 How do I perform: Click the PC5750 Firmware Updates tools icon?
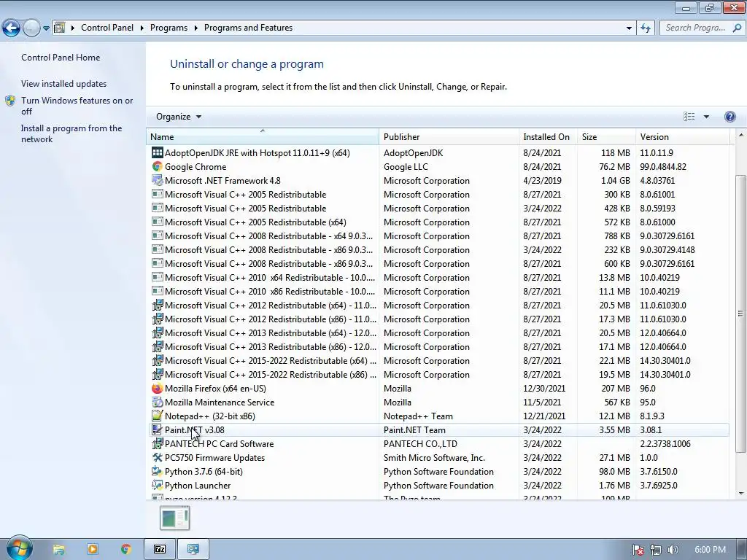click(x=158, y=458)
